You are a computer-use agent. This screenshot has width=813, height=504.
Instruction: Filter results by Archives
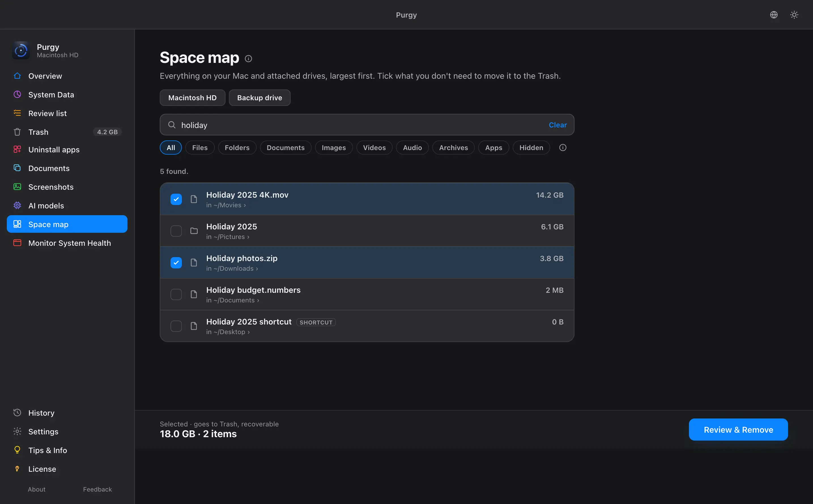454,148
